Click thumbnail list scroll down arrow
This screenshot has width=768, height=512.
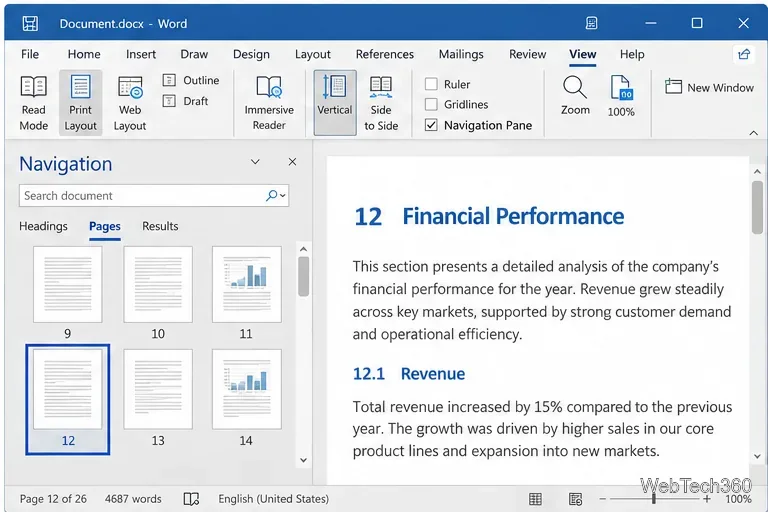303,460
